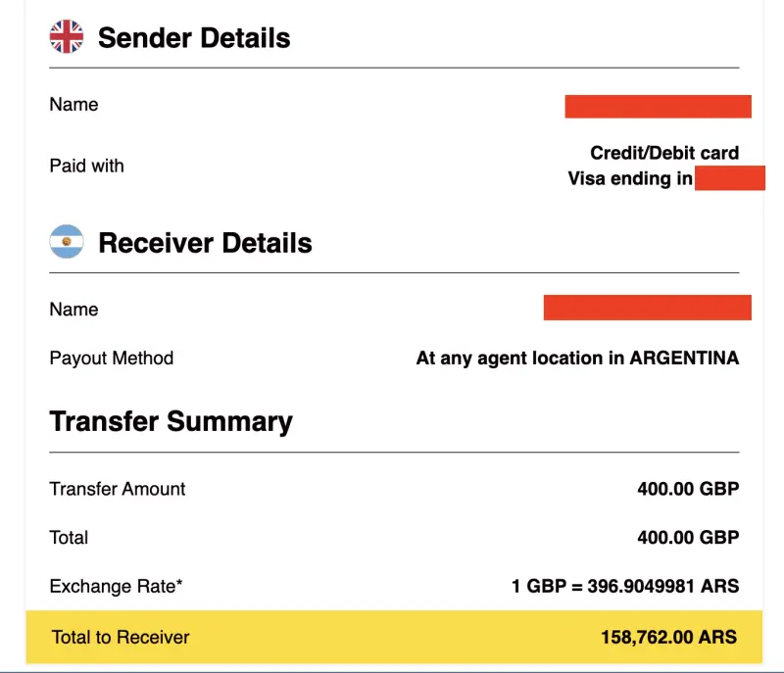Click the Visa ending in text
This screenshot has width=784, height=673.
(x=630, y=178)
